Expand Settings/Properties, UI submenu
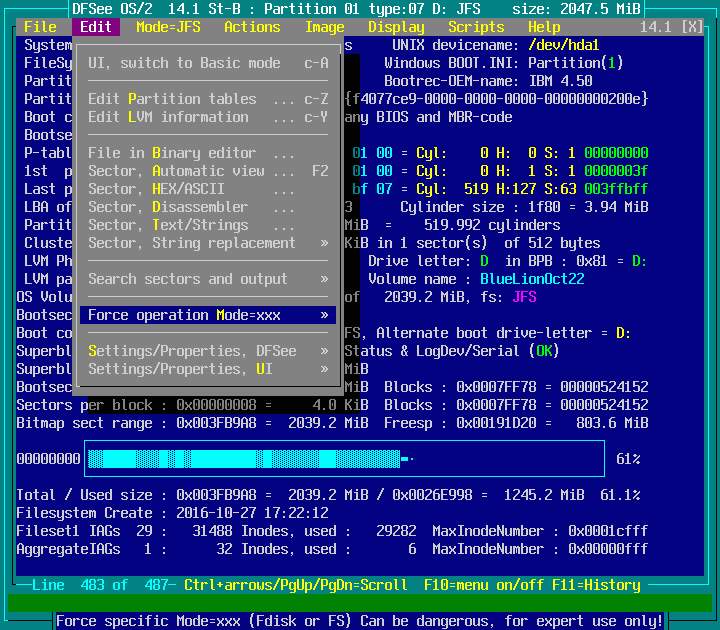Image resolution: width=720 pixels, height=630 pixels. click(x=208, y=369)
